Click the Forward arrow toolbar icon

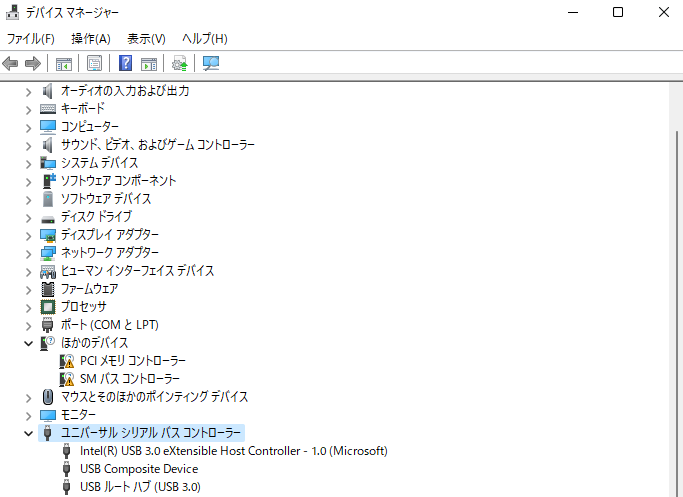tap(33, 64)
